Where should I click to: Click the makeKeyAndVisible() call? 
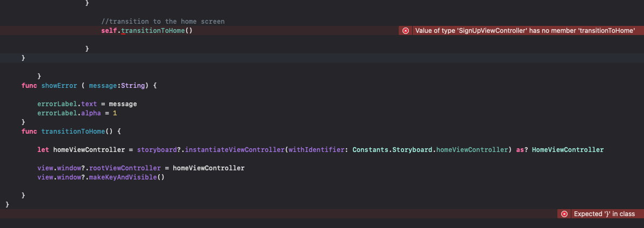[x=126, y=177]
